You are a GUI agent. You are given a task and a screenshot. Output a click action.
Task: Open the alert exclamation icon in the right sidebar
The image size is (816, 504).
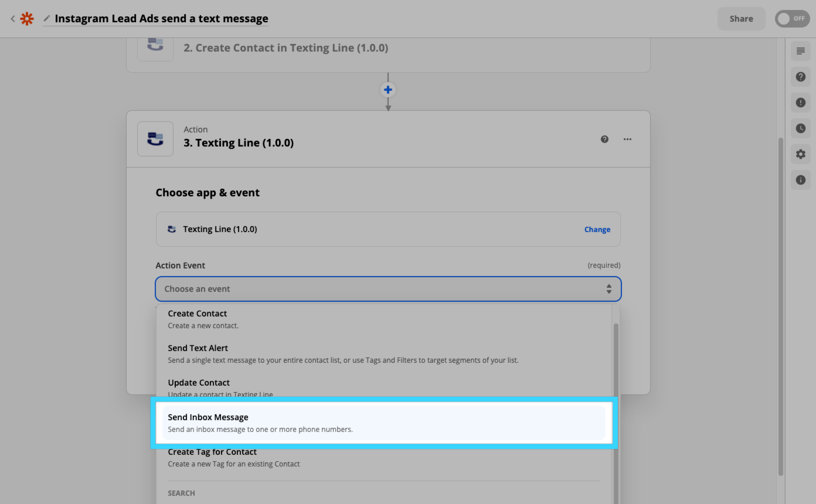pyautogui.click(x=801, y=103)
